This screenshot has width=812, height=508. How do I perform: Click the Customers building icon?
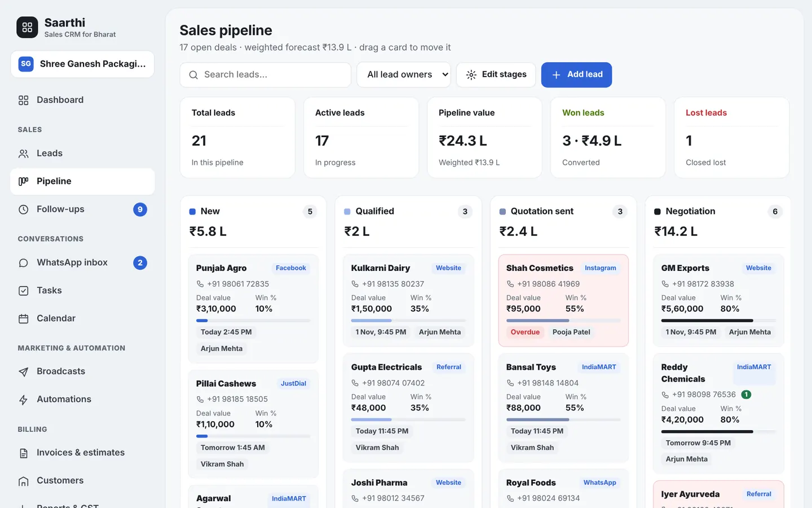[23, 481]
